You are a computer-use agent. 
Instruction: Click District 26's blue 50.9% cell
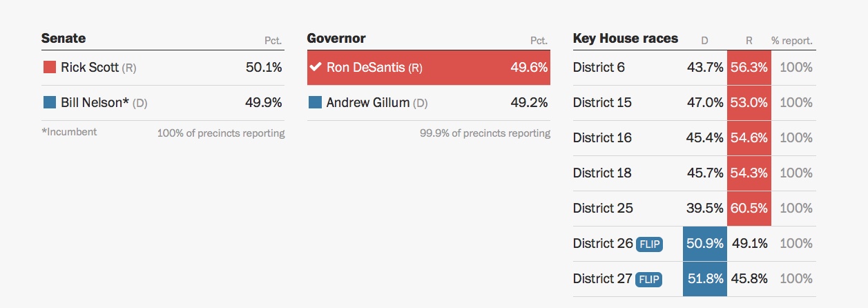(x=705, y=244)
